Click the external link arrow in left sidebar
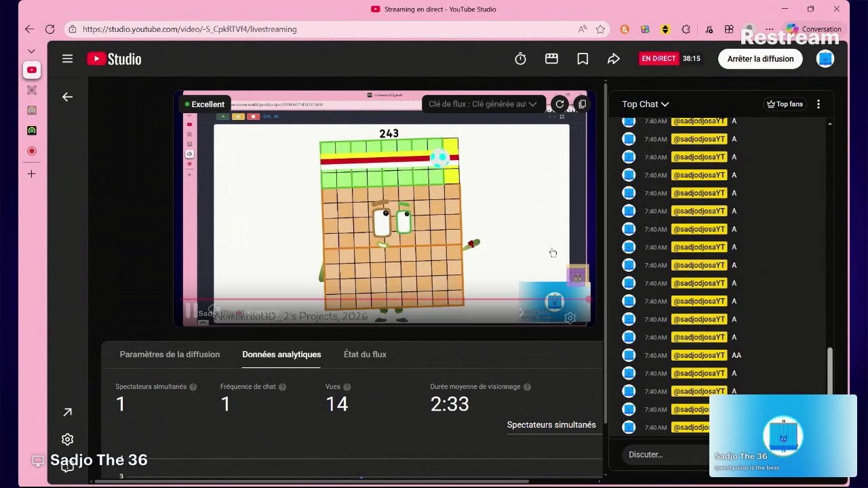 (67, 412)
